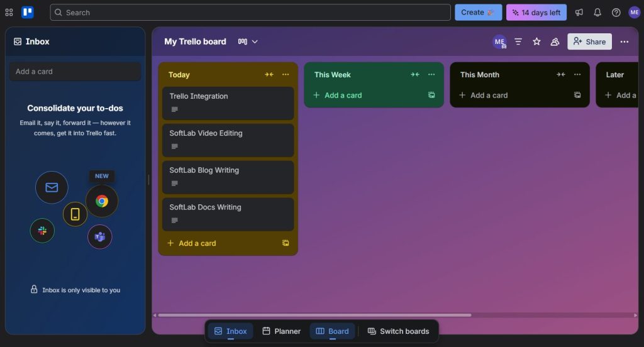This screenshot has width=644, height=347.
Task: Click the Search input field
Action: pos(250,13)
